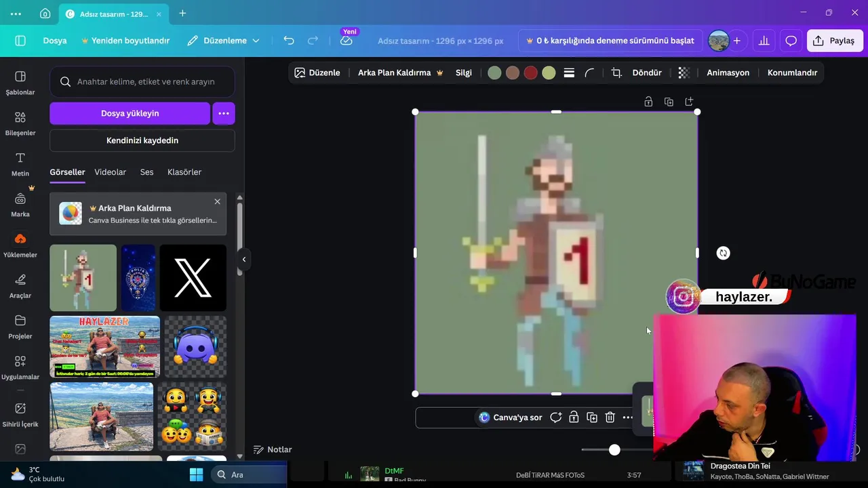Toggle the sidebar menu icon

coord(20,41)
